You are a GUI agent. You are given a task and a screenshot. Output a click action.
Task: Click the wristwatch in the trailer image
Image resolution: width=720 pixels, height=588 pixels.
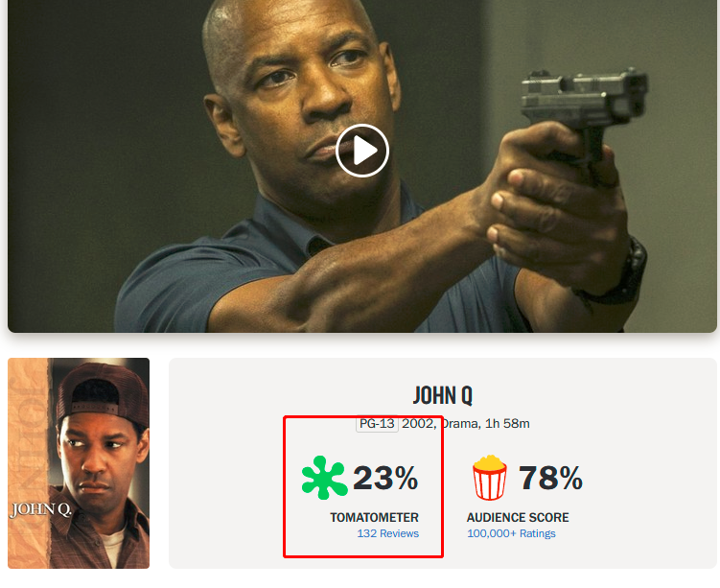(619, 273)
